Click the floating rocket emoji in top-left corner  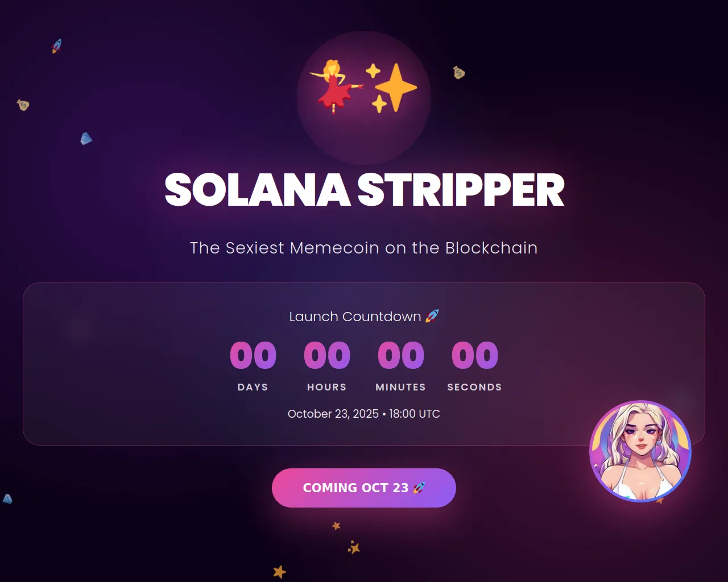tap(57, 45)
